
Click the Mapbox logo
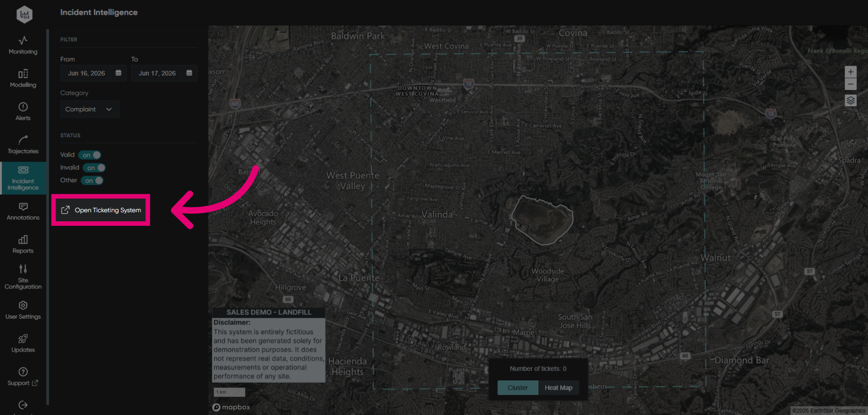pyautogui.click(x=231, y=407)
